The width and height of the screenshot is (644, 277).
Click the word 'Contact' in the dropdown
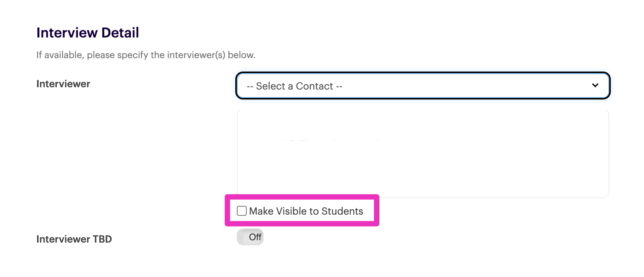(314, 86)
